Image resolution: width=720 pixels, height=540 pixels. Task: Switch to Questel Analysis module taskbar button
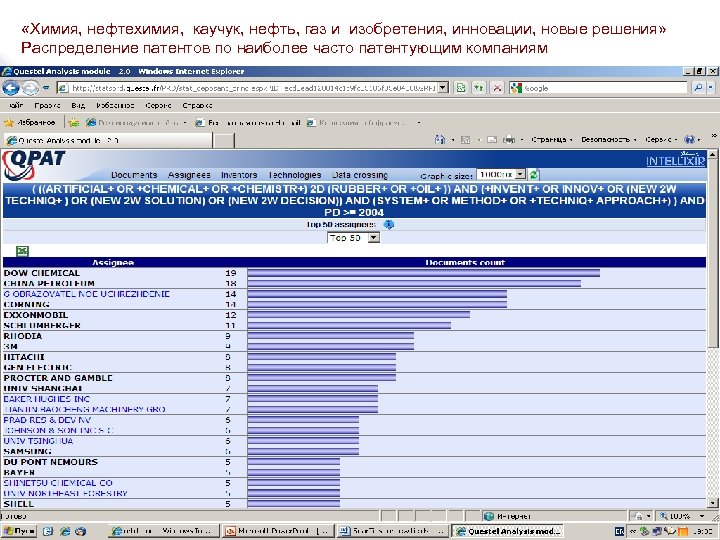tap(507, 531)
